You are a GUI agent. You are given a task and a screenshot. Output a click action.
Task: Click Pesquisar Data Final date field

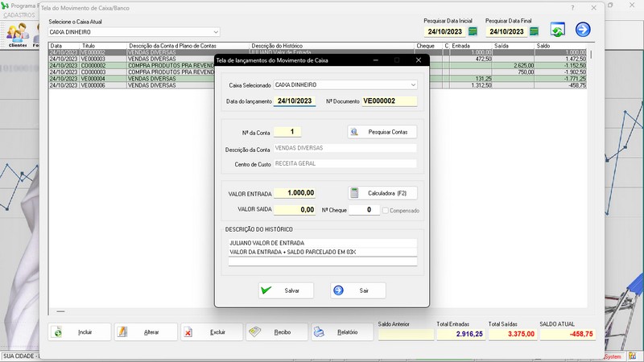506,31
